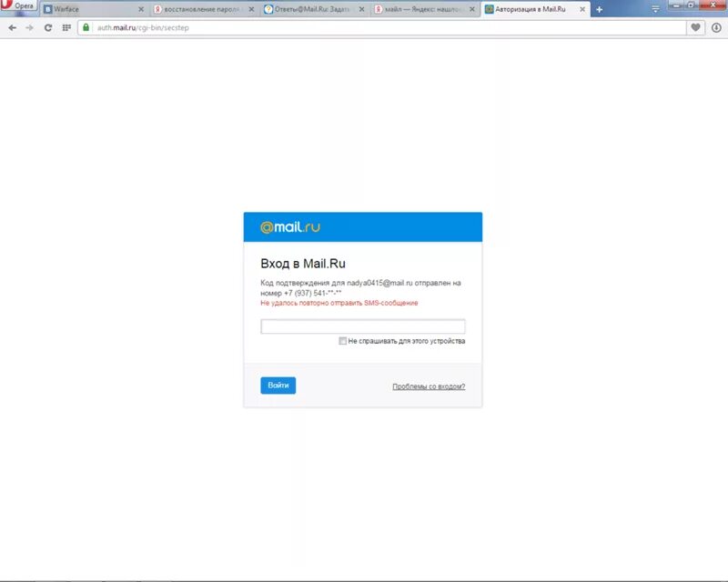Click the @mail.ru logo
The height and width of the screenshot is (582, 728).
tap(290, 227)
